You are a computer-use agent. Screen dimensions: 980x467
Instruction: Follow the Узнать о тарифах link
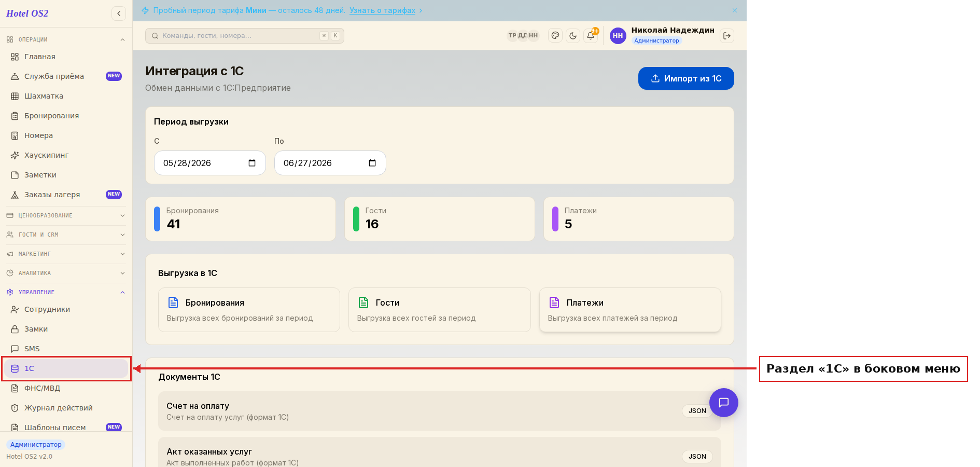pyautogui.click(x=382, y=10)
